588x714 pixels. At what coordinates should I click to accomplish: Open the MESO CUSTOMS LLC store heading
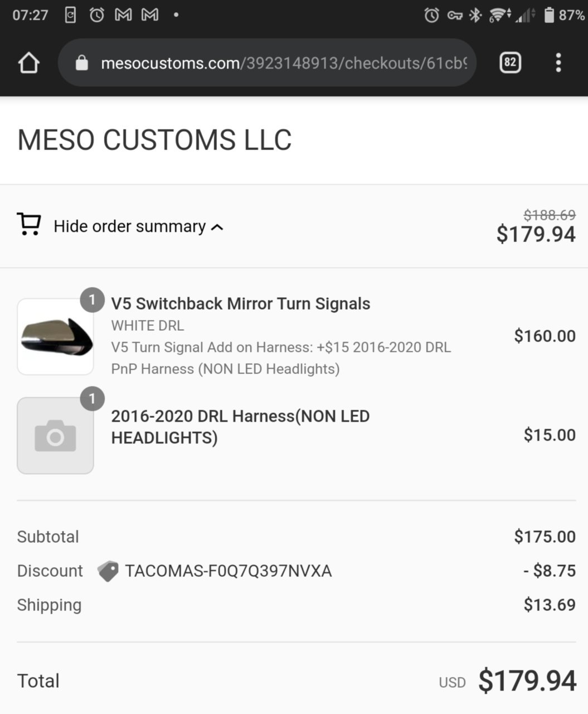point(154,139)
